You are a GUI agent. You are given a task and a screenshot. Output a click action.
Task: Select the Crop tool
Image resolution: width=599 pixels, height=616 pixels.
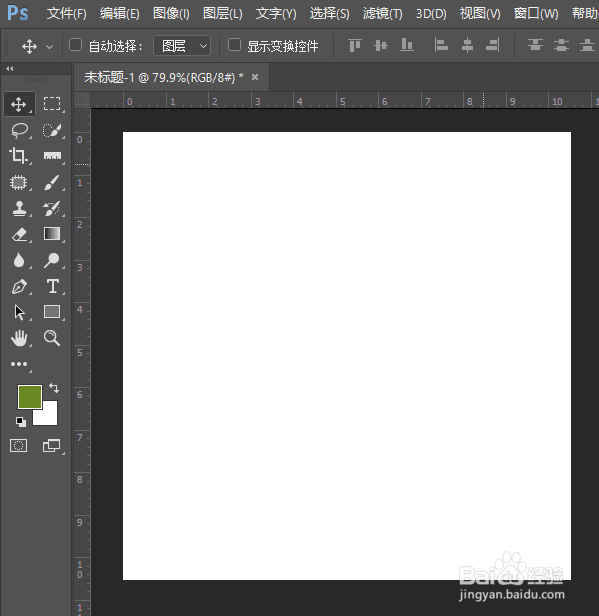click(18, 156)
